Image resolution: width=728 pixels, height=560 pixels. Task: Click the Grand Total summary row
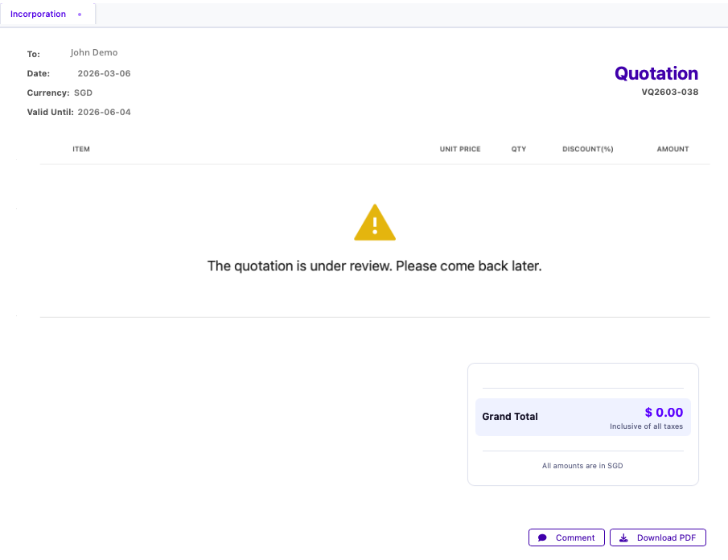pyautogui.click(x=582, y=416)
